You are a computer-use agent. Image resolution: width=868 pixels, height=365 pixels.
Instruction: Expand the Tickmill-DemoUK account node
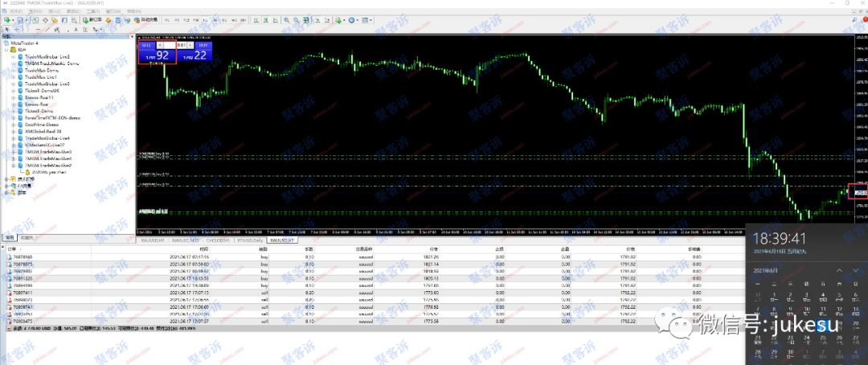(x=14, y=90)
